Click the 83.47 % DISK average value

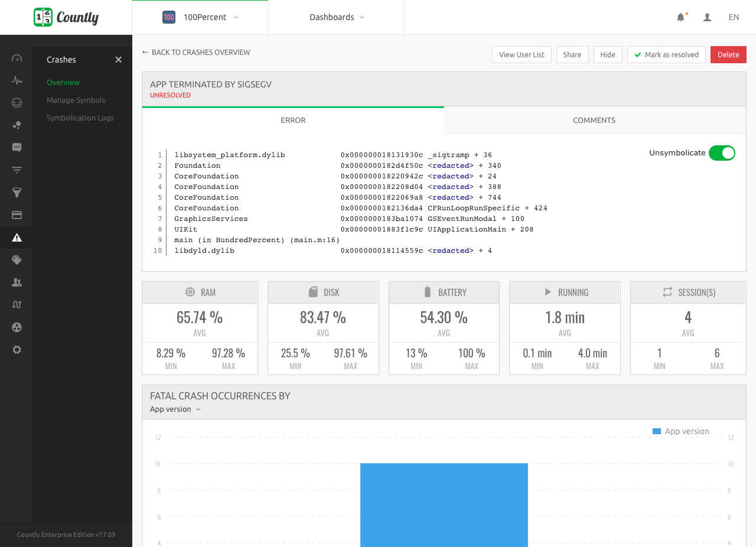click(x=323, y=318)
